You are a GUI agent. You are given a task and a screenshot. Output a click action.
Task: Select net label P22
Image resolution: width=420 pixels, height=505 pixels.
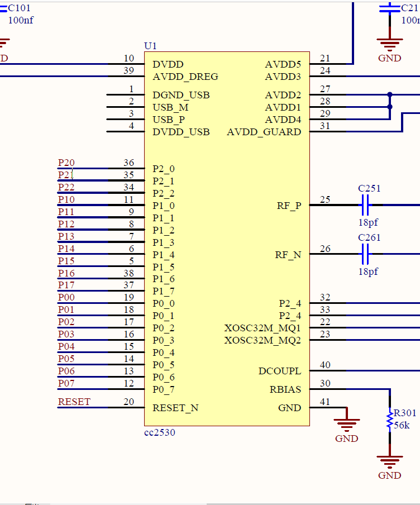pos(66,187)
